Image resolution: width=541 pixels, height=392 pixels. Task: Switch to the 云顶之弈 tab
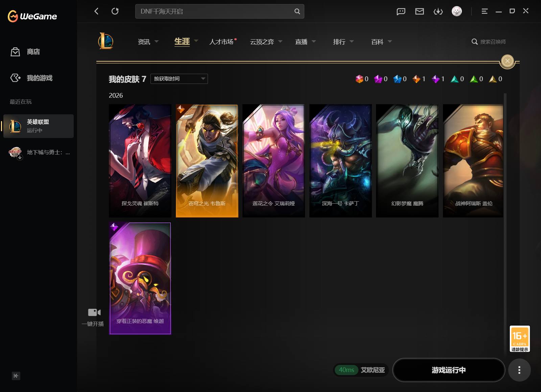point(262,42)
